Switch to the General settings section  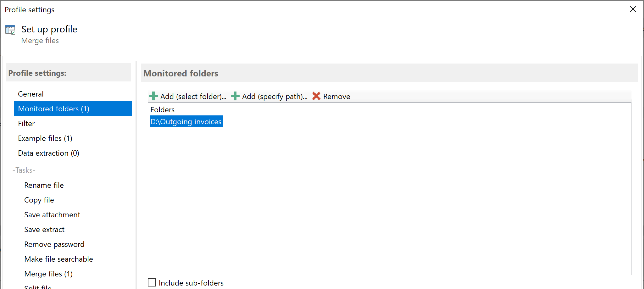[x=31, y=94]
